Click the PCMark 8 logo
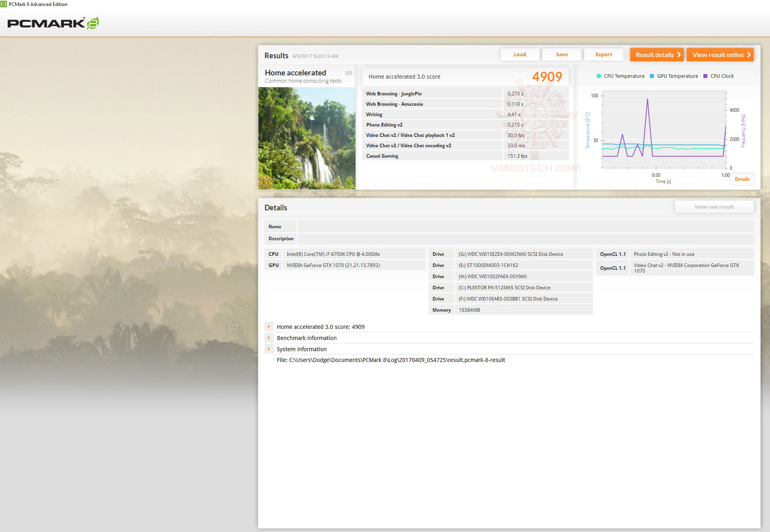 pyautogui.click(x=53, y=23)
